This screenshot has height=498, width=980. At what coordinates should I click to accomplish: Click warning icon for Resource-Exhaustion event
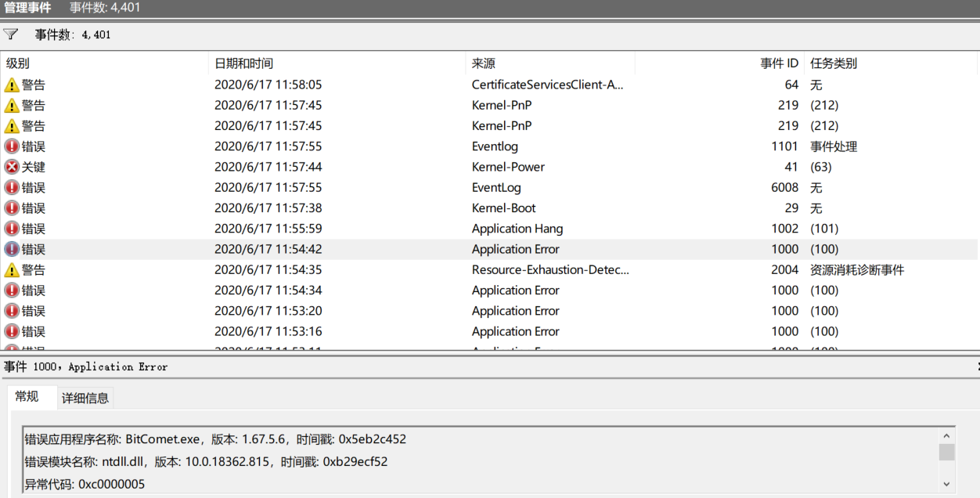coord(12,270)
